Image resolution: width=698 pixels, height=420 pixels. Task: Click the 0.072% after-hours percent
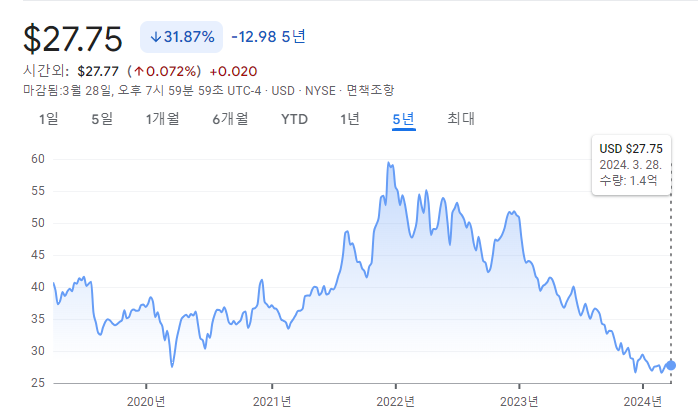(171, 71)
